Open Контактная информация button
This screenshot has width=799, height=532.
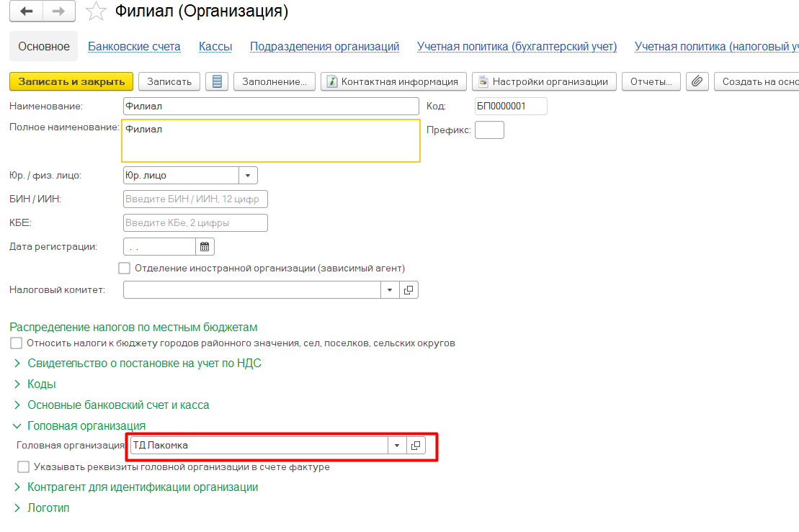coord(393,81)
